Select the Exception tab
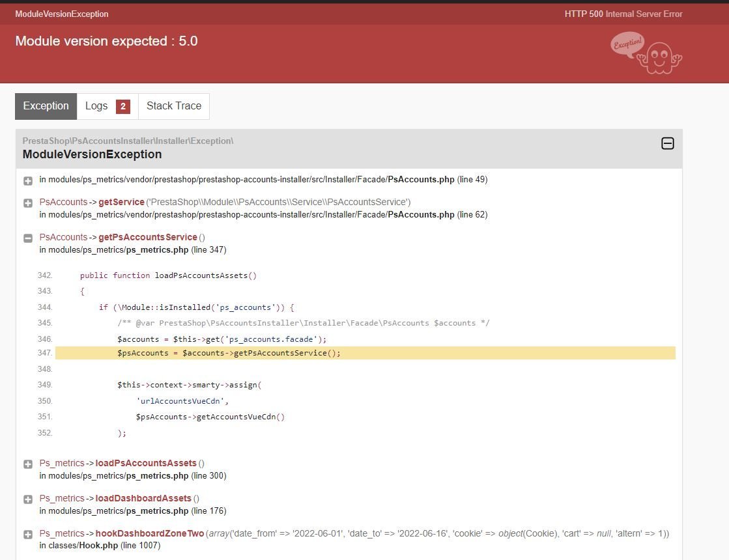The image size is (729, 560). tap(46, 106)
